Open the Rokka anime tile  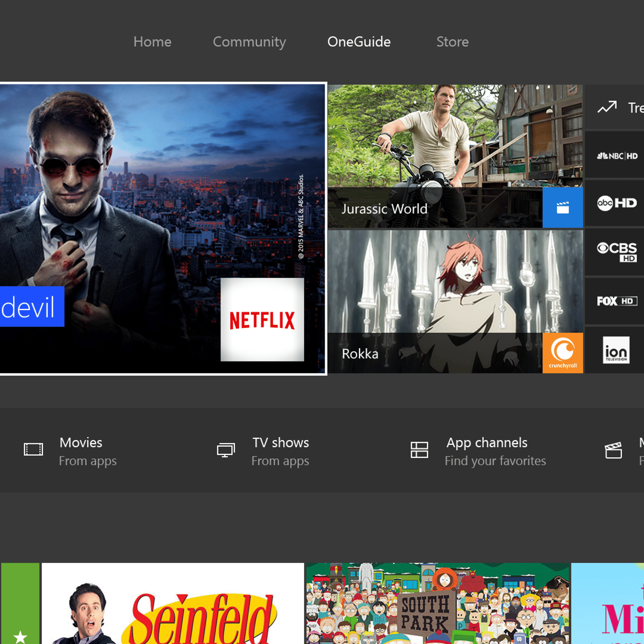pos(455,302)
